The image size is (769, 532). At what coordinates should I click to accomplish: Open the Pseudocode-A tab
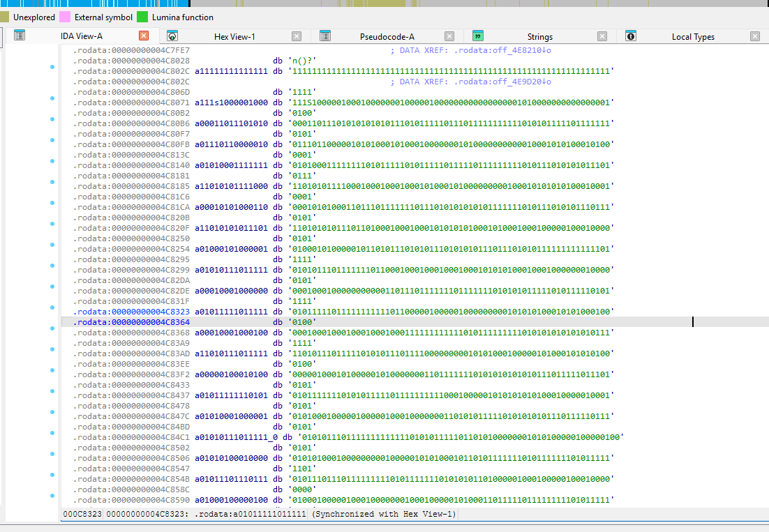387,37
